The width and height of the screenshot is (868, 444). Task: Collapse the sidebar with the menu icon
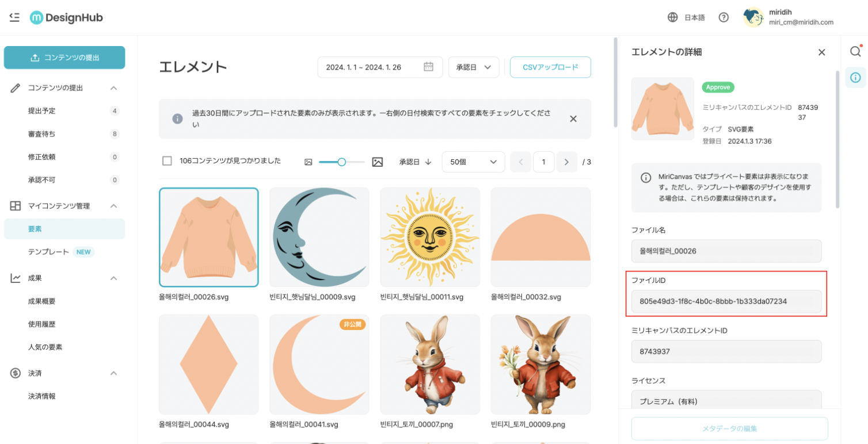click(x=14, y=17)
